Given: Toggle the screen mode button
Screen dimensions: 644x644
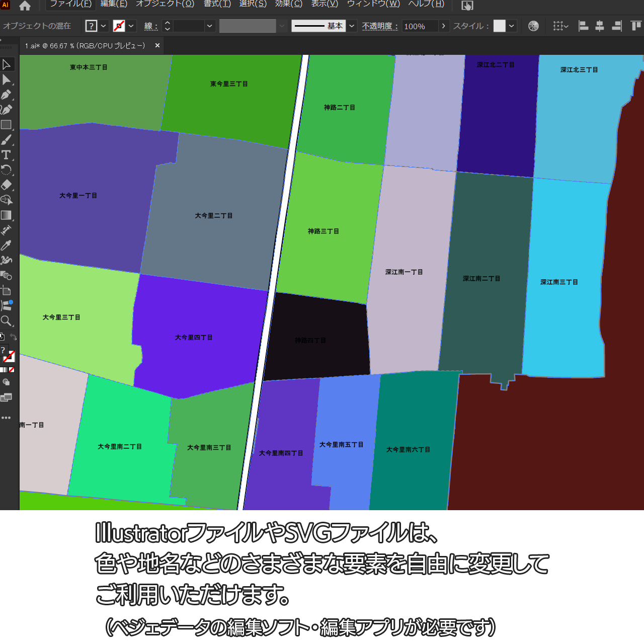Looking at the screenshot, I should tap(6, 398).
